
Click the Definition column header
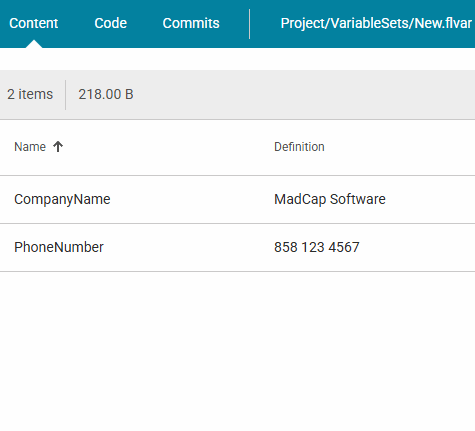coord(299,147)
